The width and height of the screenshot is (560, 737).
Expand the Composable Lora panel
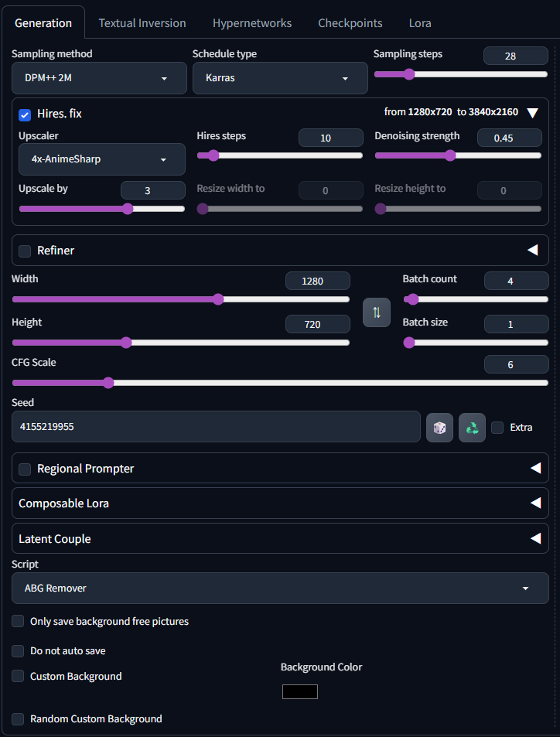point(534,503)
